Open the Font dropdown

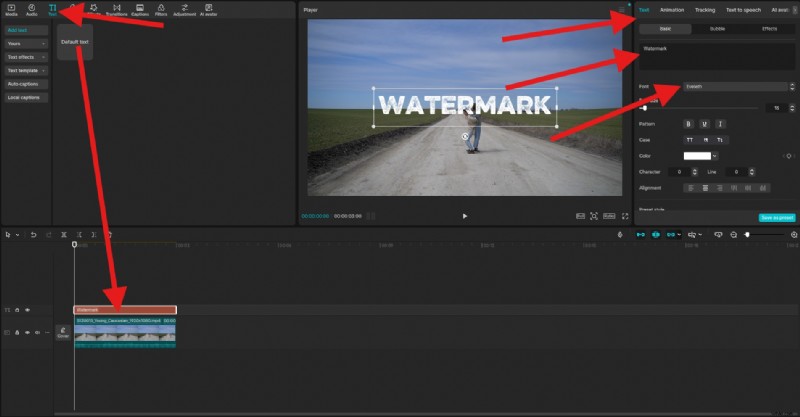735,87
